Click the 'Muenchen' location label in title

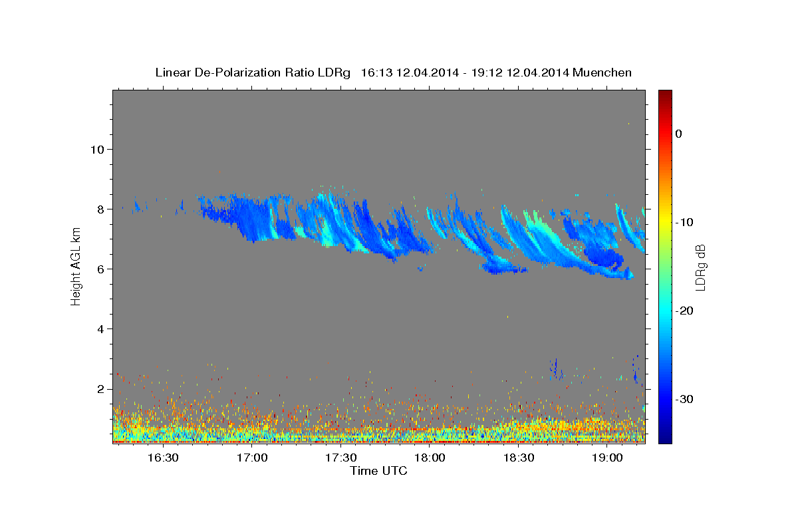(602, 72)
